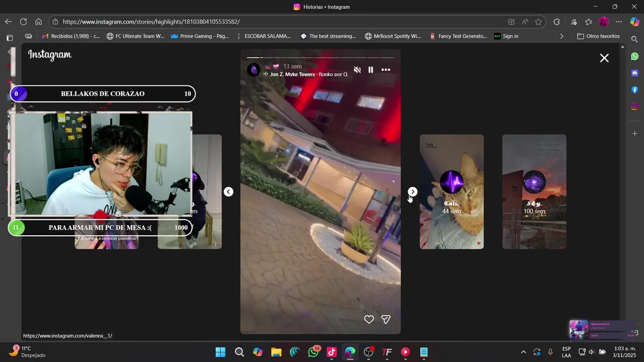Open the volume tray icon

(591, 352)
